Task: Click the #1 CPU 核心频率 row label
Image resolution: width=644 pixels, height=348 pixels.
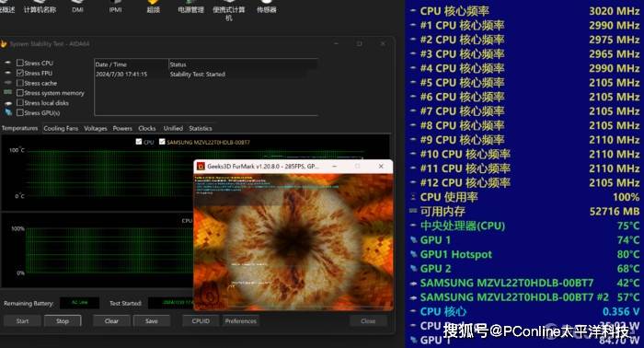Action: pos(462,26)
